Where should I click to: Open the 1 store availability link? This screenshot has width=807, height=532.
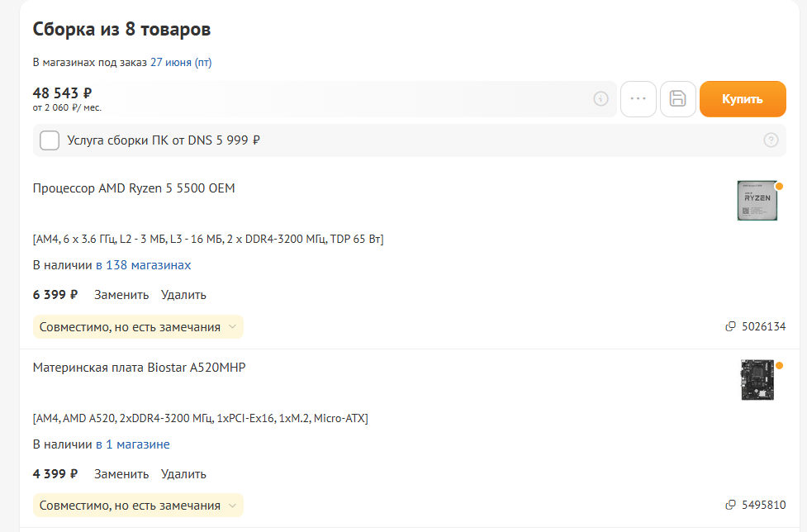pyautogui.click(x=132, y=444)
